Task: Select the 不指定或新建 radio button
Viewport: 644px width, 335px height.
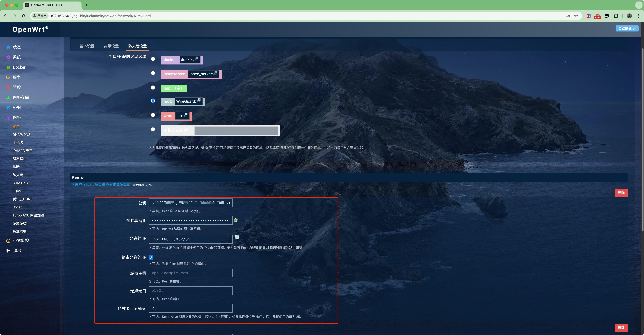Action: click(153, 129)
